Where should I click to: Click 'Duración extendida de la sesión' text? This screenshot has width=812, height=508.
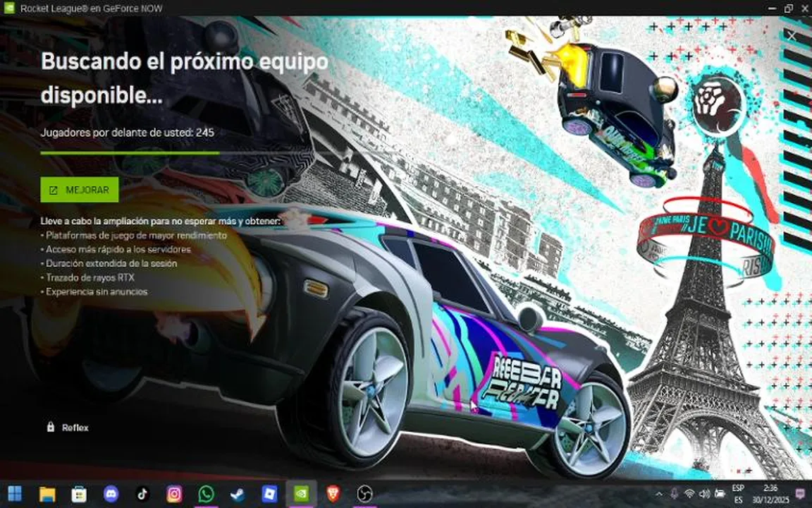111,263
